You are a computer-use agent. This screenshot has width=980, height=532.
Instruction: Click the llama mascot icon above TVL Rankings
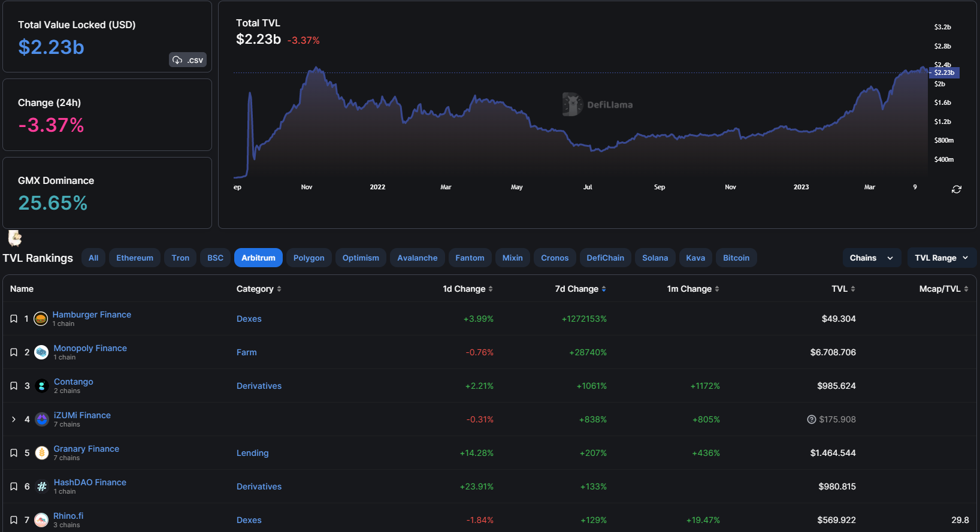pyautogui.click(x=15, y=238)
